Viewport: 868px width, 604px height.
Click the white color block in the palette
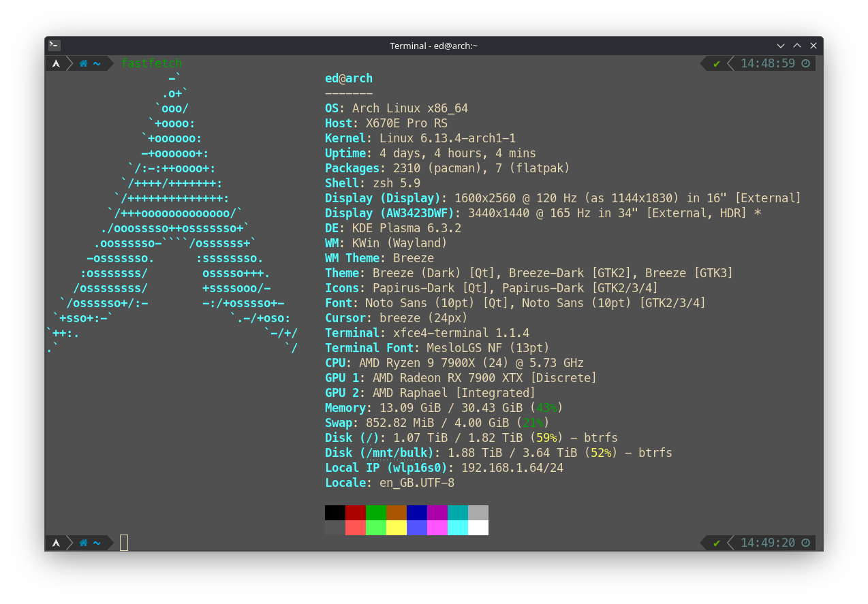tap(478, 528)
